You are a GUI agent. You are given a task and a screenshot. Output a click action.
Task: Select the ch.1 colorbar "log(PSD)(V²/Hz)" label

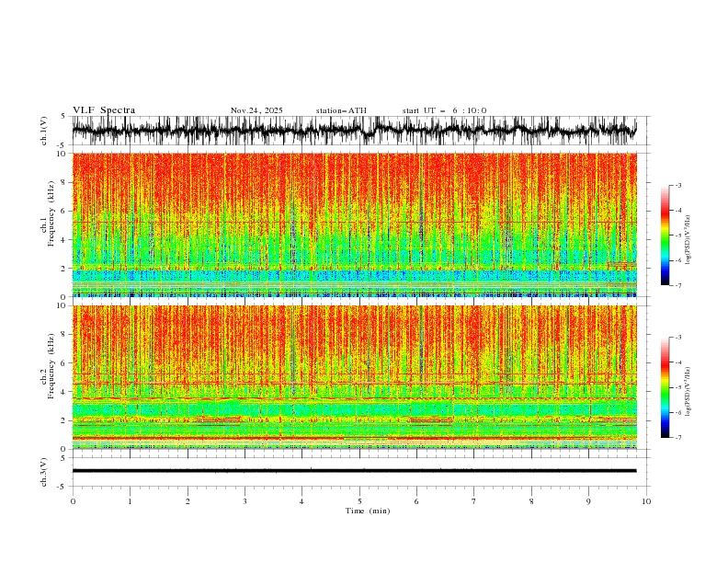point(688,239)
